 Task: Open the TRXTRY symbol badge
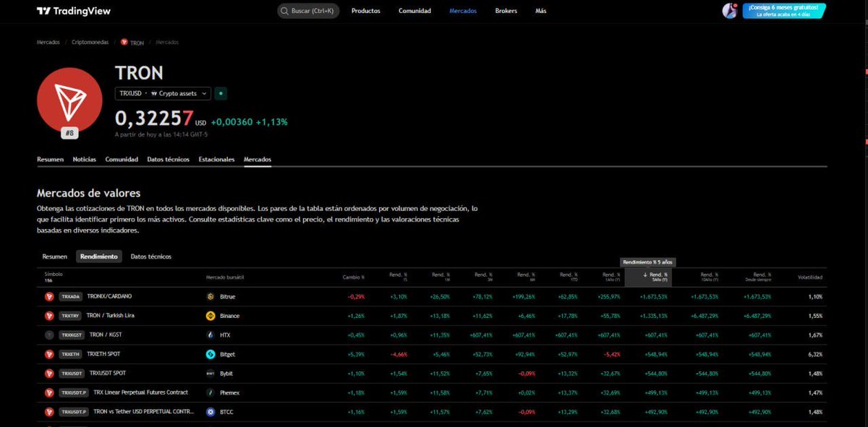pyautogui.click(x=70, y=316)
